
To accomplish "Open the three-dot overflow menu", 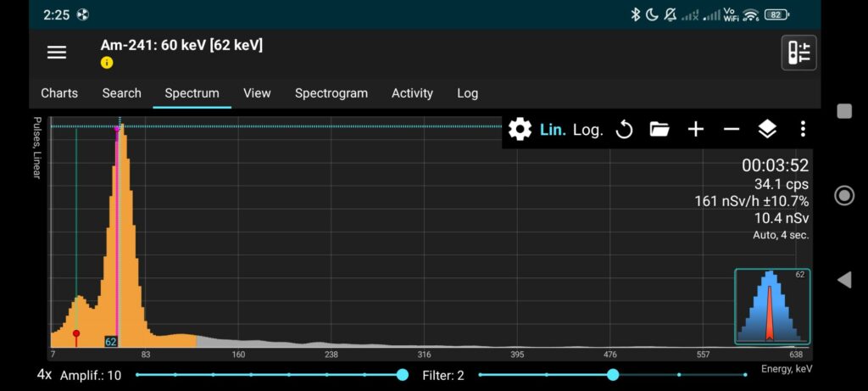I will pyautogui.click(x=803, y=130).
